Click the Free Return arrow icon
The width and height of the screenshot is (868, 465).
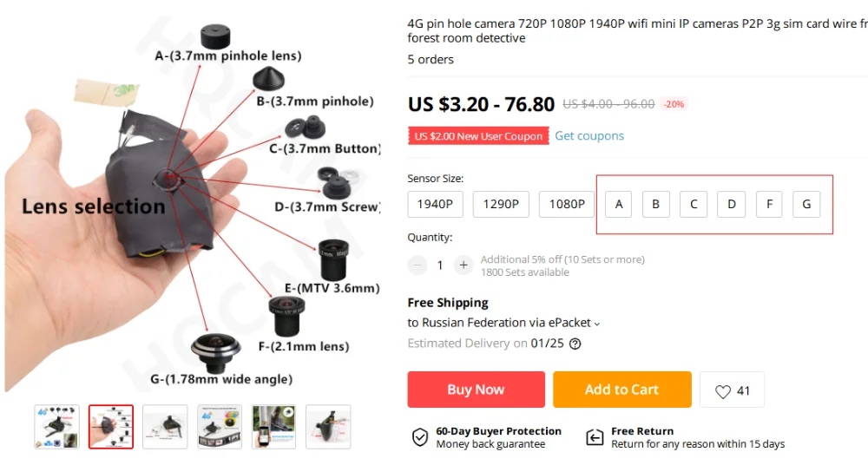coord(595,436)
